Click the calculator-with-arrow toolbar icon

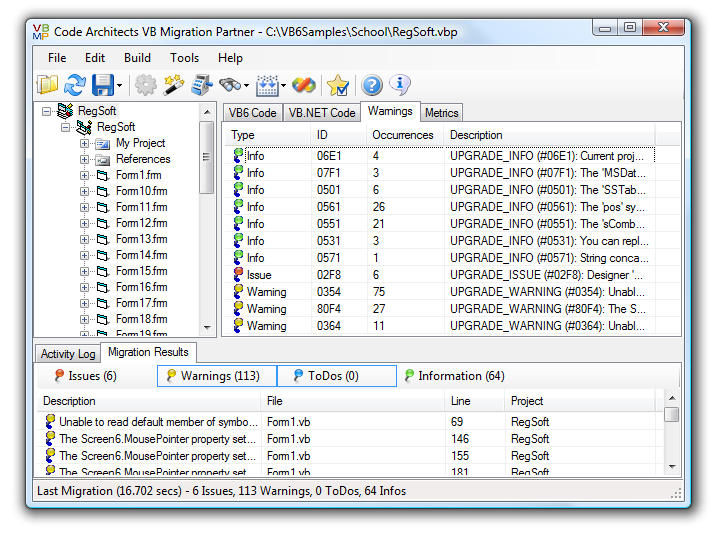201,85
